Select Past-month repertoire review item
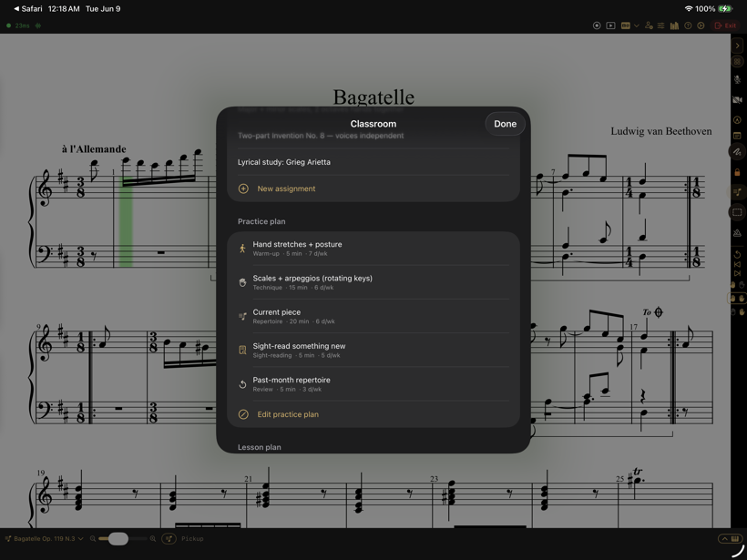Screen dimensions: 747x560 pos(373,384)
